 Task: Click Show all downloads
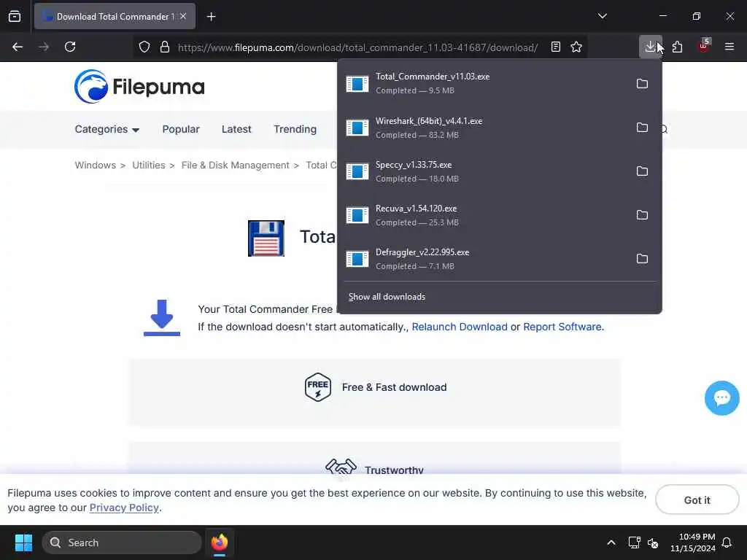pyautogui.click(x=387, y=297)
